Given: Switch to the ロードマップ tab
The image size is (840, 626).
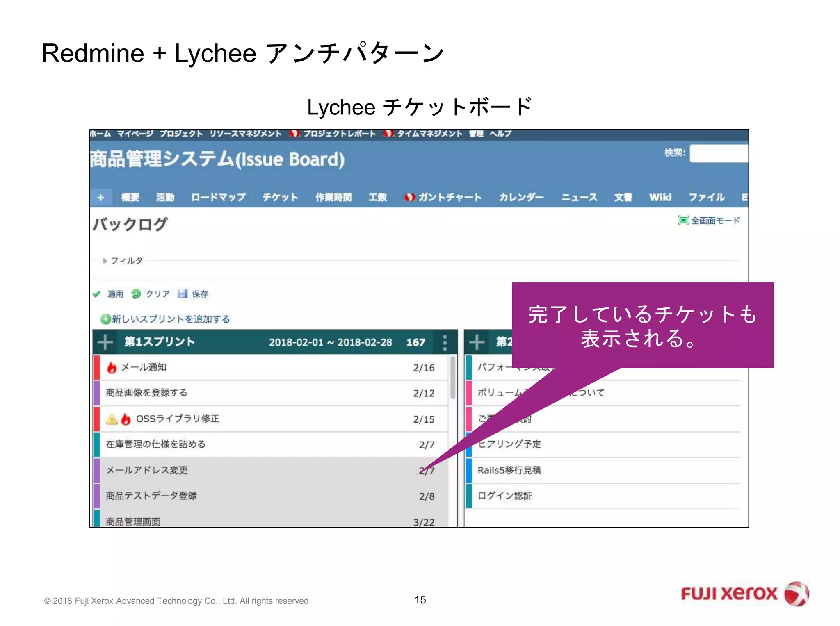Looking at the screenshot, I should (218, 198).
